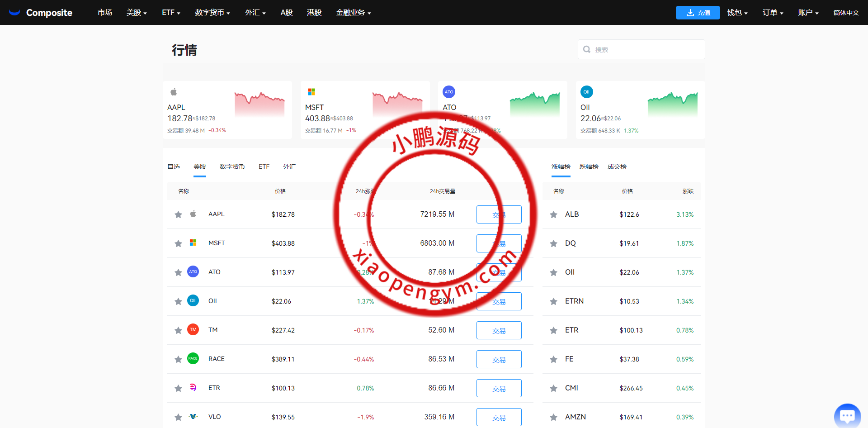Open the 数字货币 navigation dropdown

212,13
